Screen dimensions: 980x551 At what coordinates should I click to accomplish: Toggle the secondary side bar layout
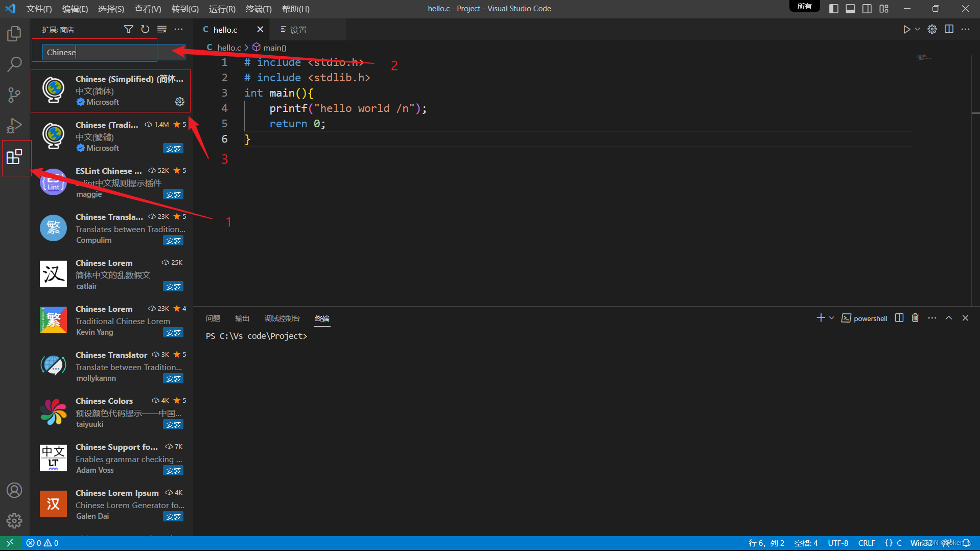click(x=867, y=9)
